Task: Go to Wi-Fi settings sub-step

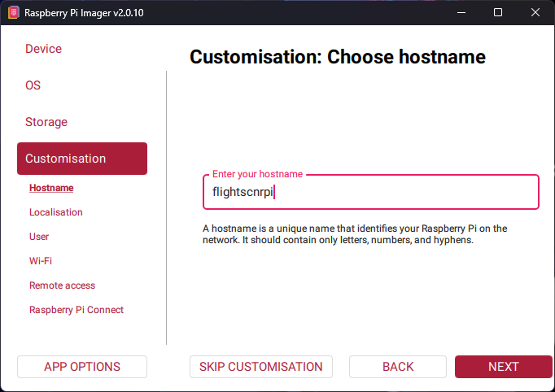Action: pos(41,261)
